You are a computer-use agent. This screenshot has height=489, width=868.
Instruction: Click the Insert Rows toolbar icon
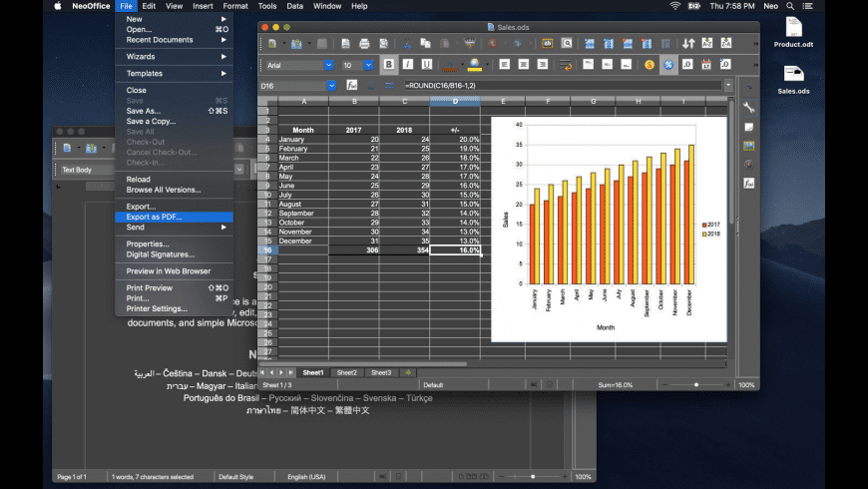pos(590,43)
